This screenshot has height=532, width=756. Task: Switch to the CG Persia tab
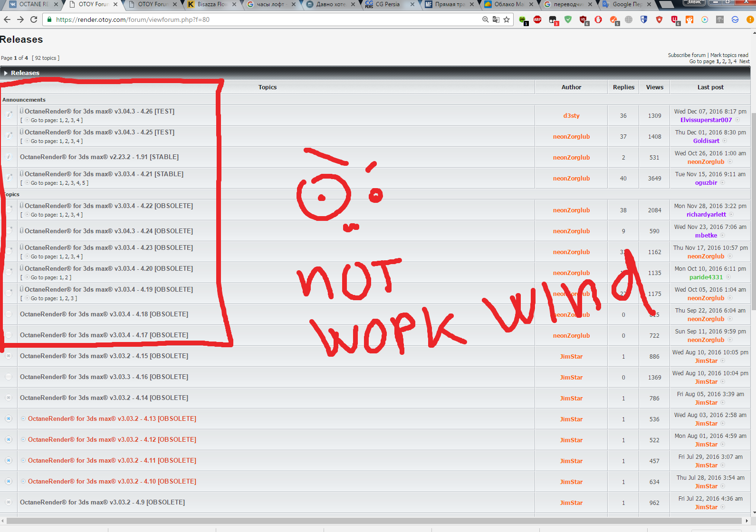click(390, 4)
